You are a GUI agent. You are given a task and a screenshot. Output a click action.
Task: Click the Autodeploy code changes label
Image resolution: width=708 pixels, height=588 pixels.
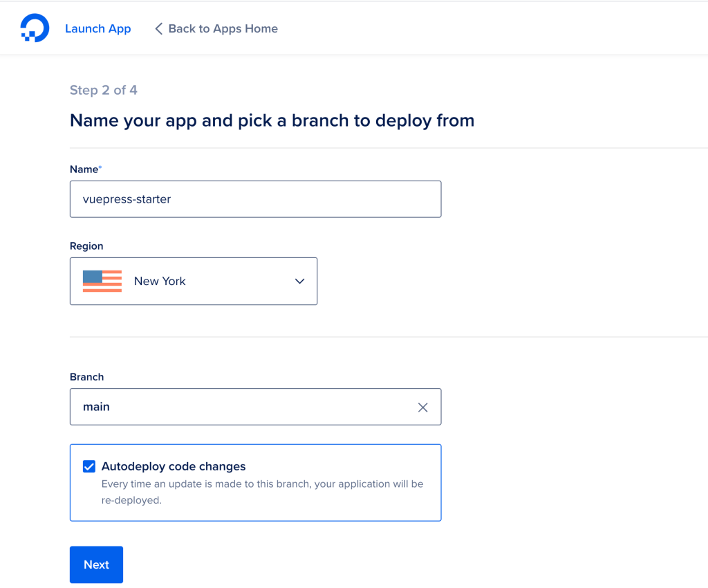pyautogui.click(x=174, y=466)
